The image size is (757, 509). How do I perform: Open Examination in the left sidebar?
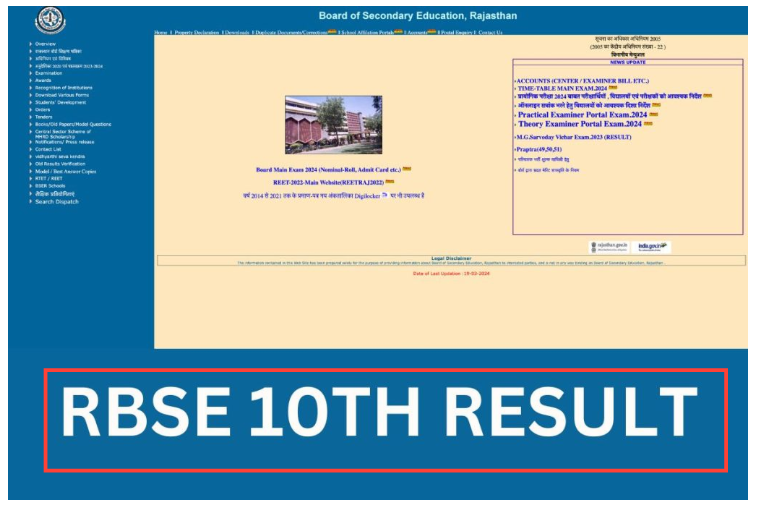pyautogui.click(x=48, y=73)
